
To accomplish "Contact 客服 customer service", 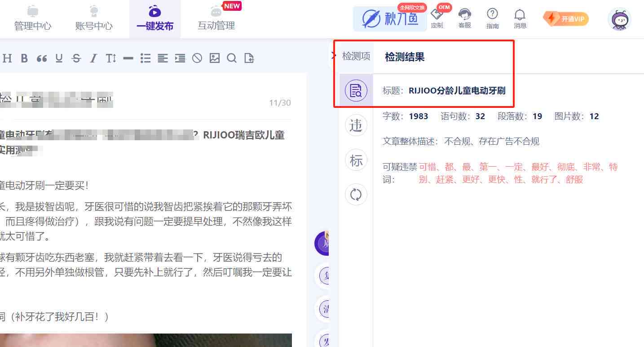I will click(x=465, y=19).
